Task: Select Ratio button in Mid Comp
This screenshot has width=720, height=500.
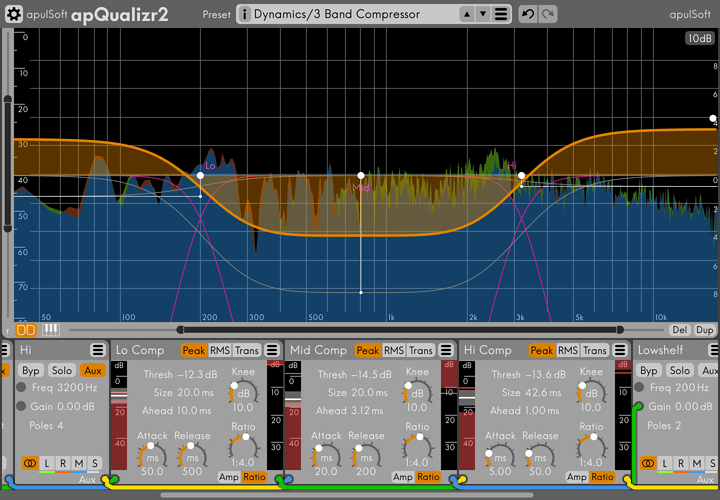Action: click(428, 477)
